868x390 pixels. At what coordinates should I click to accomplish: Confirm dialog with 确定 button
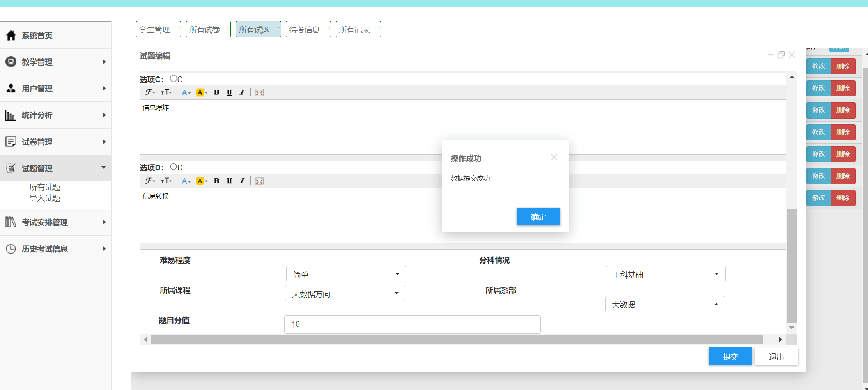[x=539, y=217]
